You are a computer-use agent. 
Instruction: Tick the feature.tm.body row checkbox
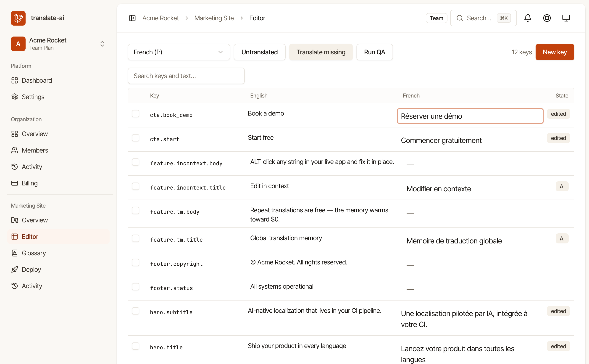coord(136,210)
